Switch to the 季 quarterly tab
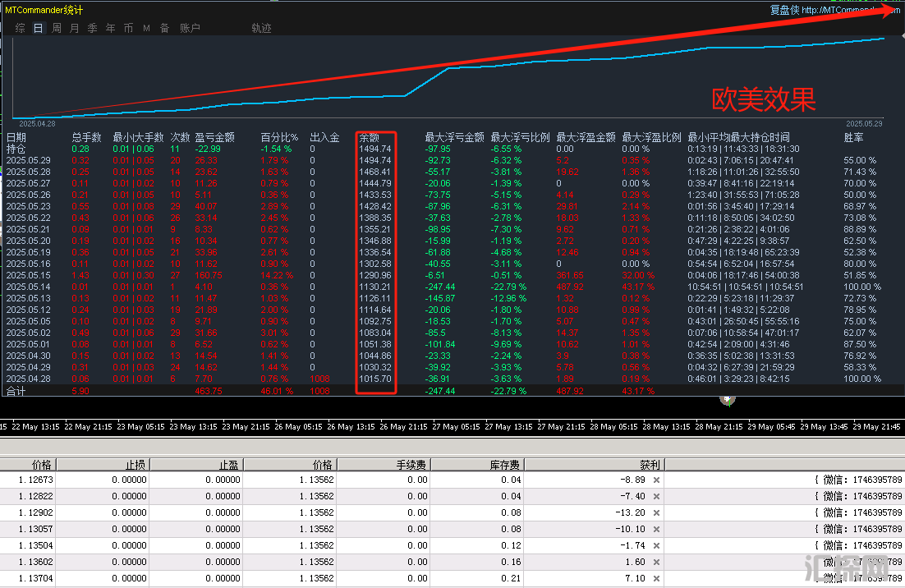905x588 pixels. tap(92, 28)
